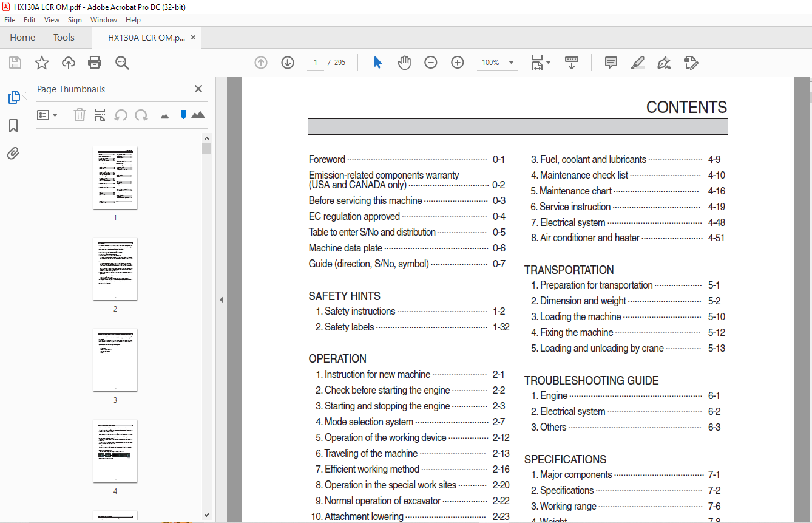The width and height of the screenshot is (812, 523).
Task: Click the Major components 7-1 entry
Action: pos(625,474)
